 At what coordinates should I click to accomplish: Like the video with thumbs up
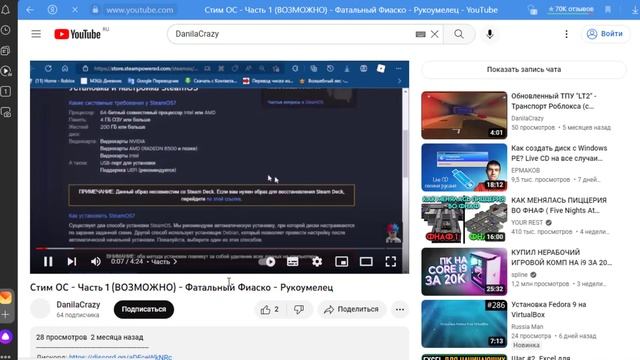pyautogui.click(x=270, y=310)
